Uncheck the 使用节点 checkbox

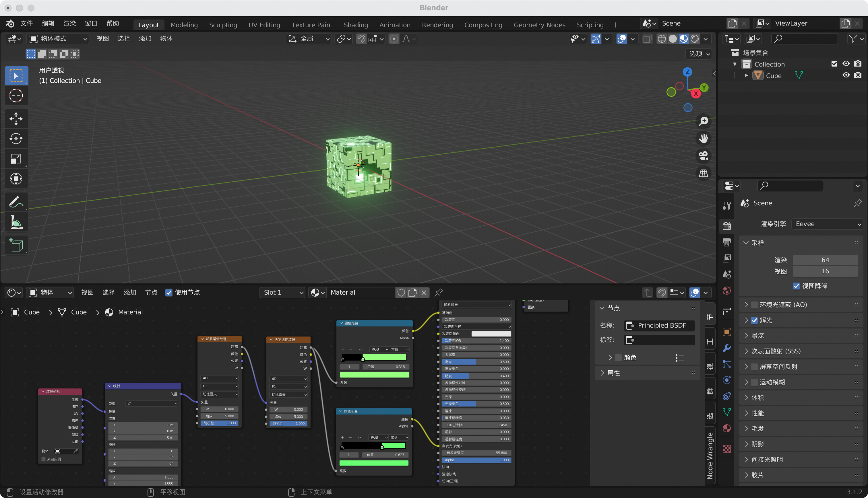[x=169, y=292]
